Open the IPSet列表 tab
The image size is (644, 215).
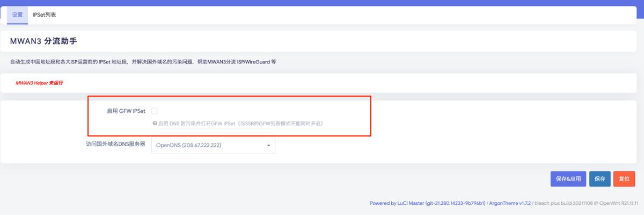[x=45, y=15]
